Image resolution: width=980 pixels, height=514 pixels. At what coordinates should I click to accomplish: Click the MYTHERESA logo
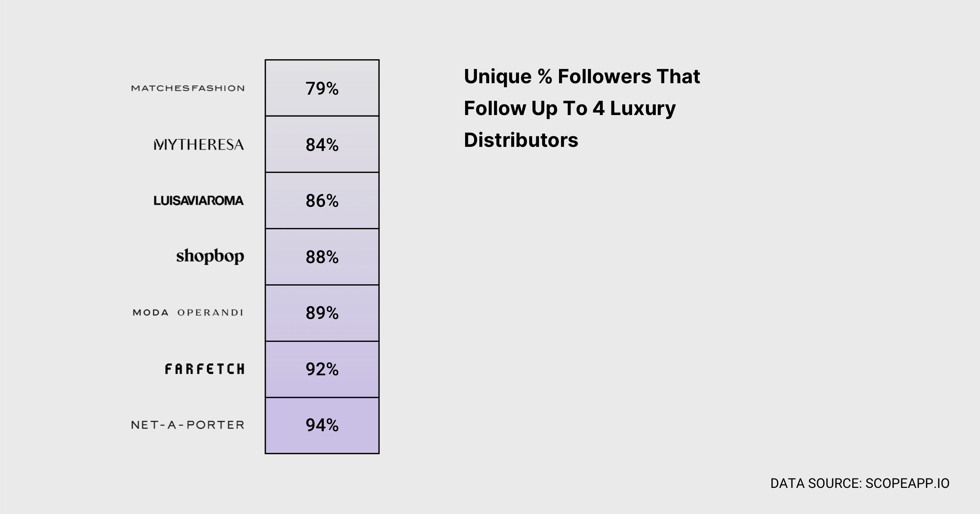coord(199,144)
